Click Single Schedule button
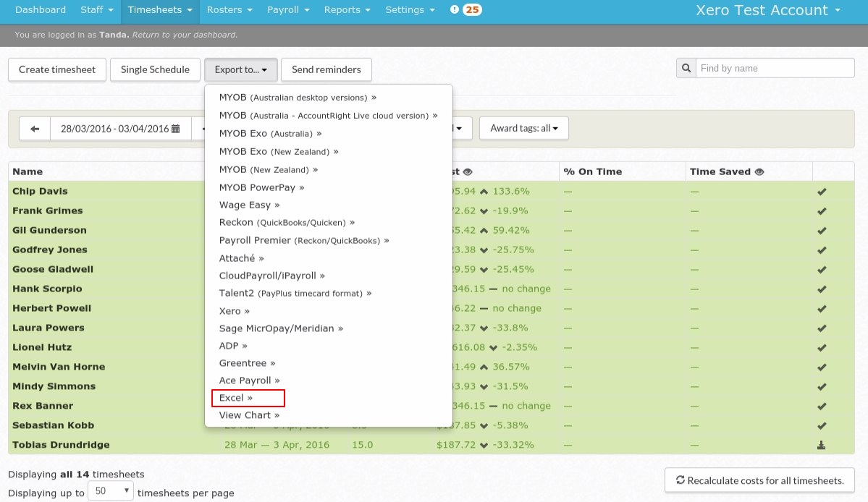868x502 pixels. [x=155, y=69]
